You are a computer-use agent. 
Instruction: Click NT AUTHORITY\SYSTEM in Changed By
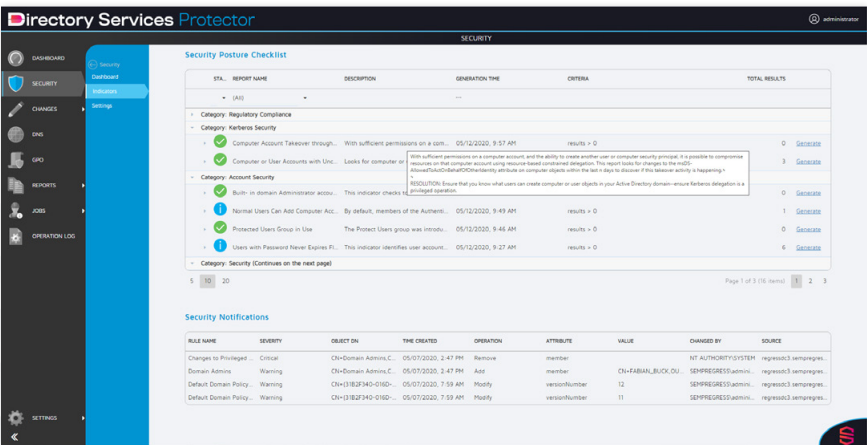tap(722, 358)
